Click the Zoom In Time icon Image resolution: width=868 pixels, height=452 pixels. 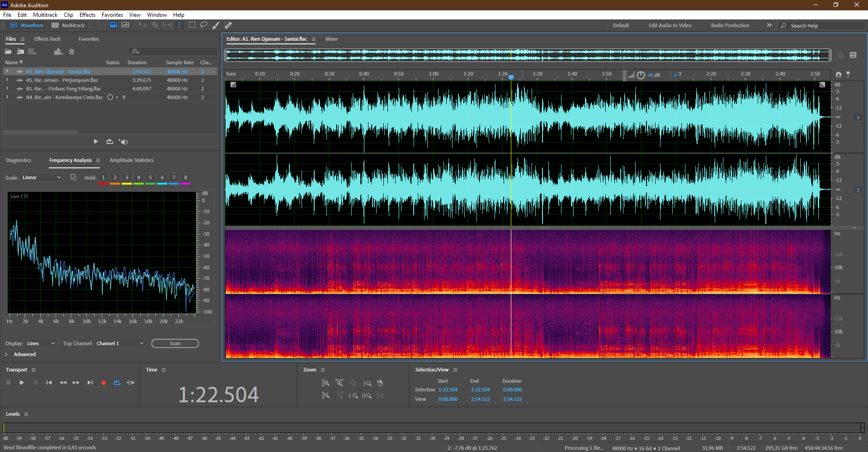pyautogui.click(x=339, y=383)
